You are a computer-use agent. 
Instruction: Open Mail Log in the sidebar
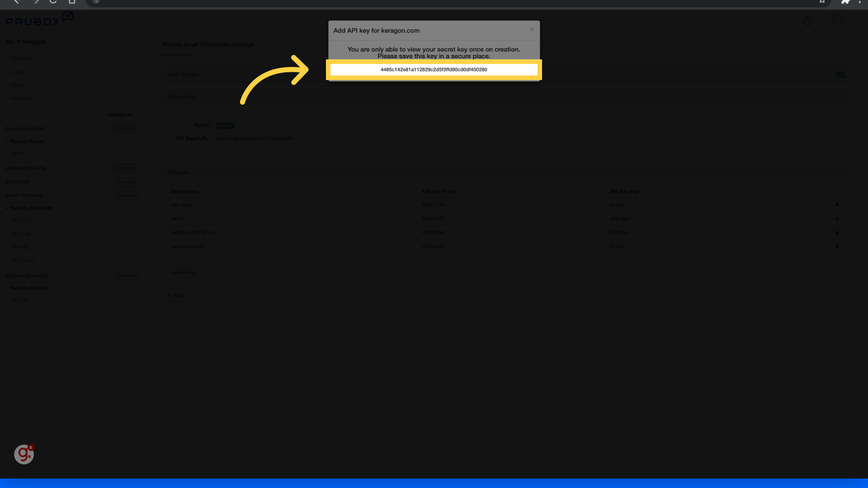pyautogui.click(x=20, y=234)
